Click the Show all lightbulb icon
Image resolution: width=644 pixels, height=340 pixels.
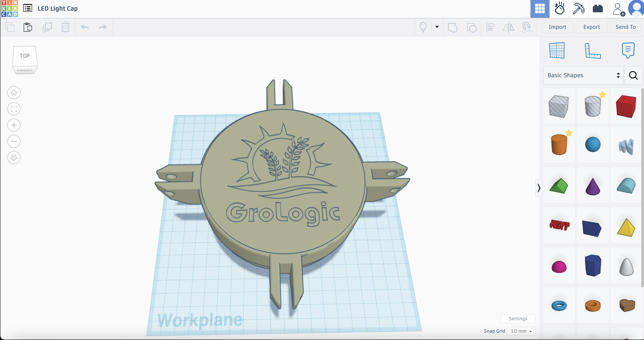coord(423,27)
